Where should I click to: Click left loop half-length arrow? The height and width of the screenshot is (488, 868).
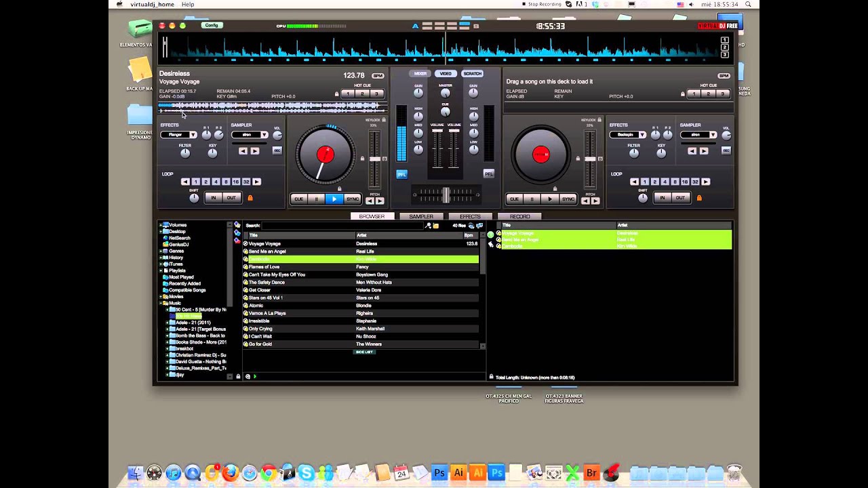click(x=185, y=182)
